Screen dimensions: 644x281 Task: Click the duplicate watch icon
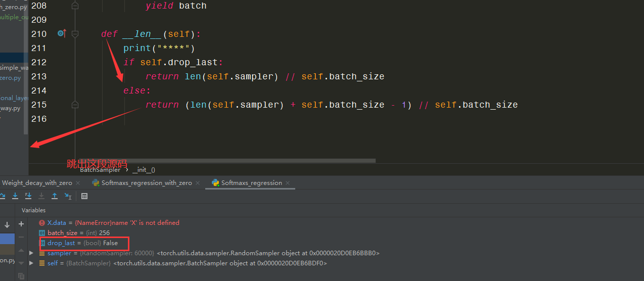coord(21,276)
